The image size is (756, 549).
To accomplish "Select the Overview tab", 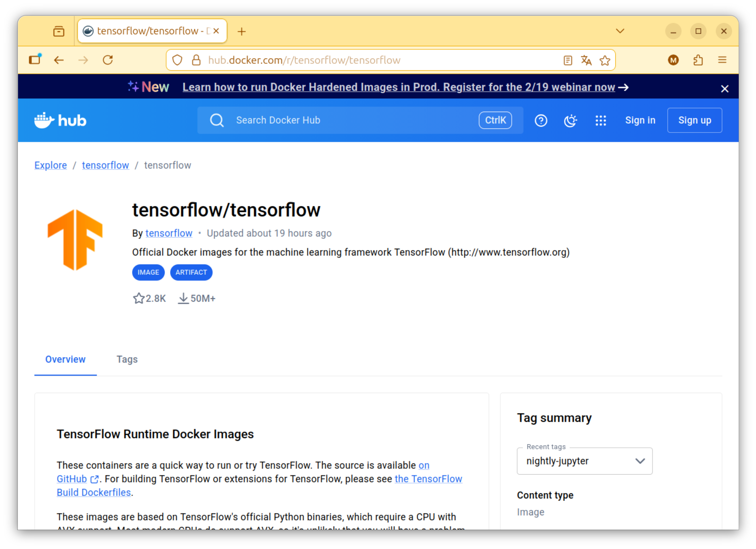I will point(65,359).
